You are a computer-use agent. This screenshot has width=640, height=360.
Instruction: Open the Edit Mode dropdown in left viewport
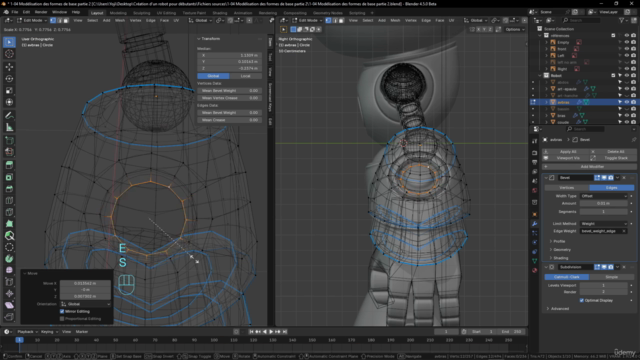[32, 20]
